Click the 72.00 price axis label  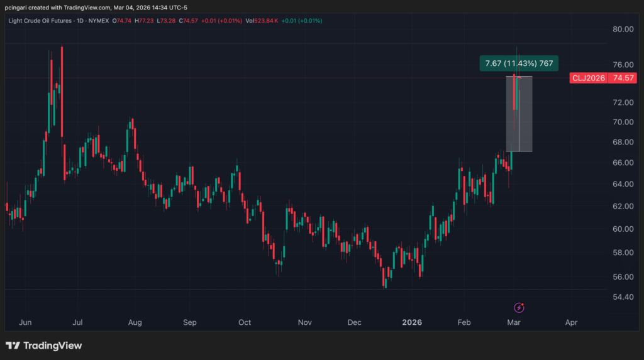[x=623, y=102]
